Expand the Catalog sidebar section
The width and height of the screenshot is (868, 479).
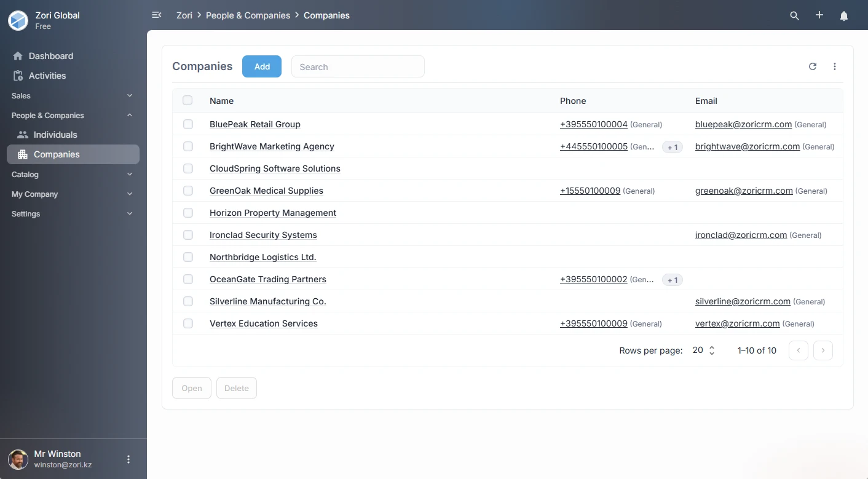73,175
